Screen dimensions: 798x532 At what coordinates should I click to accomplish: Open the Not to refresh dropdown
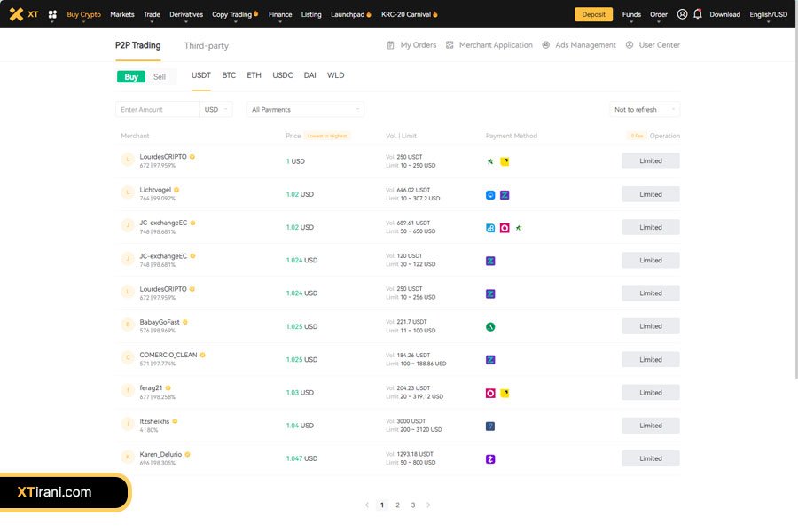coord(645,110)
